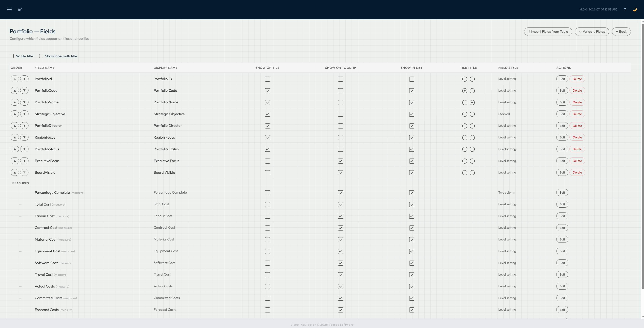
Task: Uncheck Show in List for Labour Cost
Action: point(412,216)
